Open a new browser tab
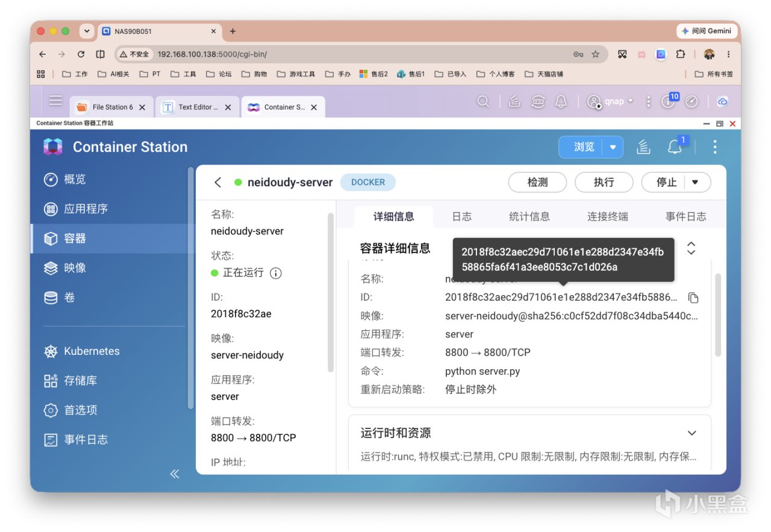 pos(233,31)
